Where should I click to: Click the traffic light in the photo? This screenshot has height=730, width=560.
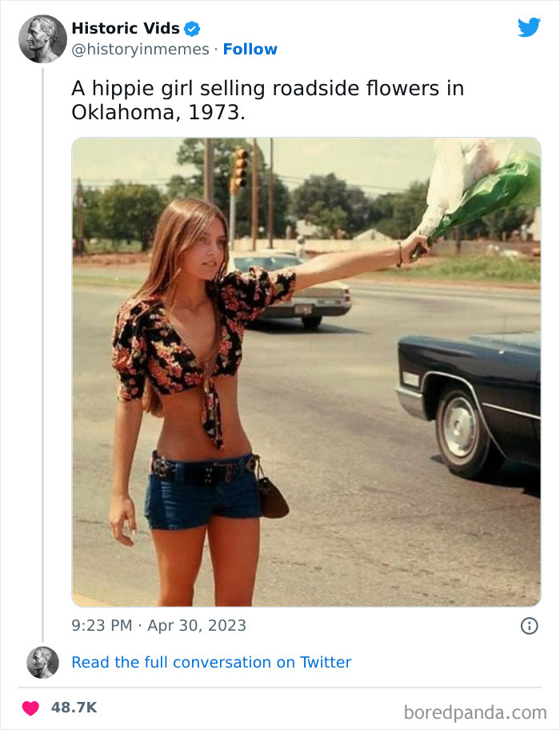coord(239,170)
